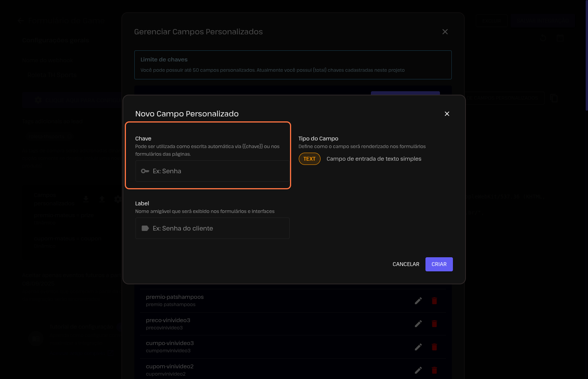This screenshot has width=588, height=379.
Task: Edit the cumpo-vinivideo3 row
Action: point(418,347)
